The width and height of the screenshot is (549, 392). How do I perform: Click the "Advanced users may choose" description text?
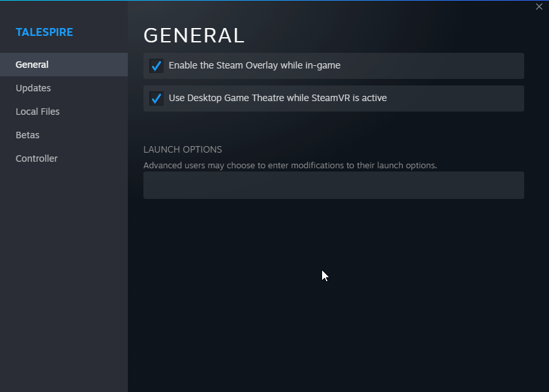coord(289,165)
